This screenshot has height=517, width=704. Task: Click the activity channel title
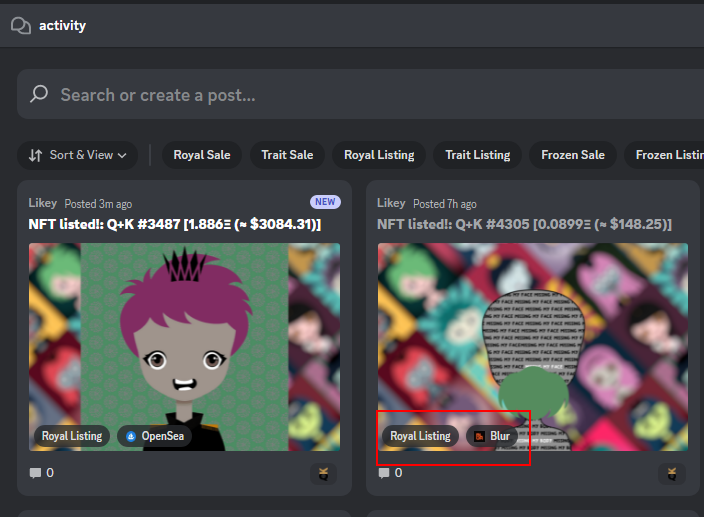coord(62,26)
